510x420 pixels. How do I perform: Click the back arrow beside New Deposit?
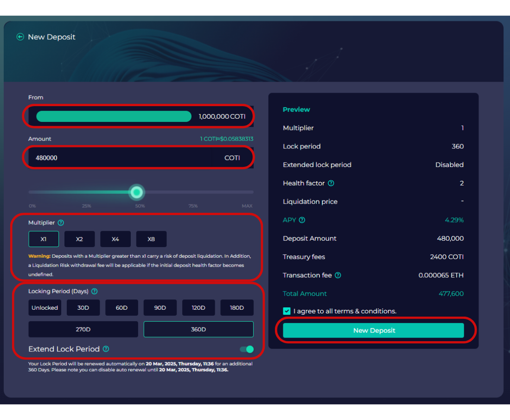tap(20, 37)
